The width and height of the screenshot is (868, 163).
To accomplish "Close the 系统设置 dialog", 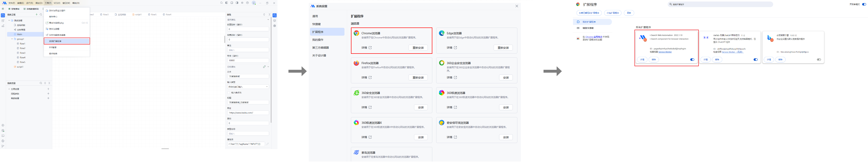I will [517, 6].
